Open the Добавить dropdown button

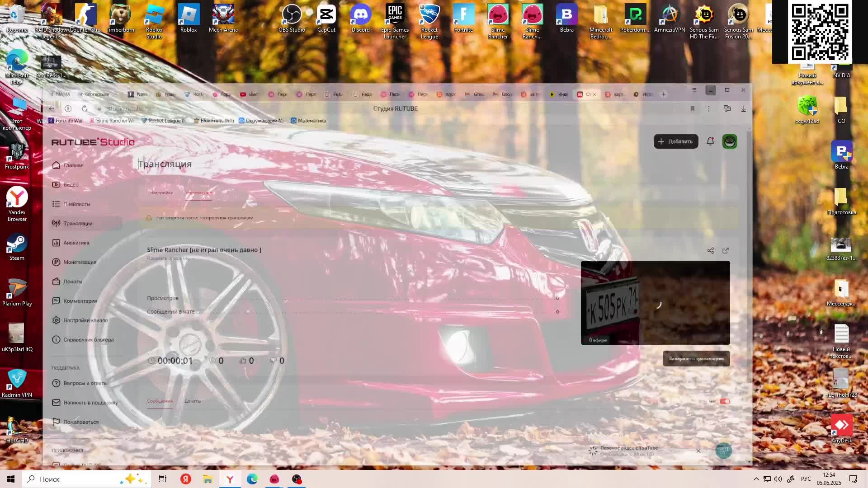(x=675, y=141)
